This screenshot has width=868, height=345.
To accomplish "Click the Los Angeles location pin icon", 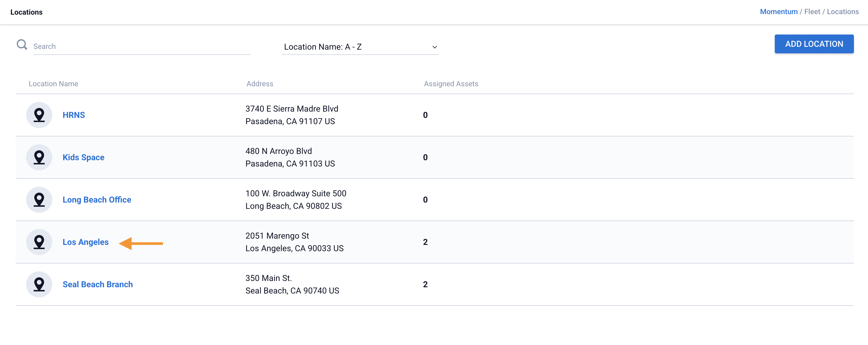I will click(x=39, y=242).
